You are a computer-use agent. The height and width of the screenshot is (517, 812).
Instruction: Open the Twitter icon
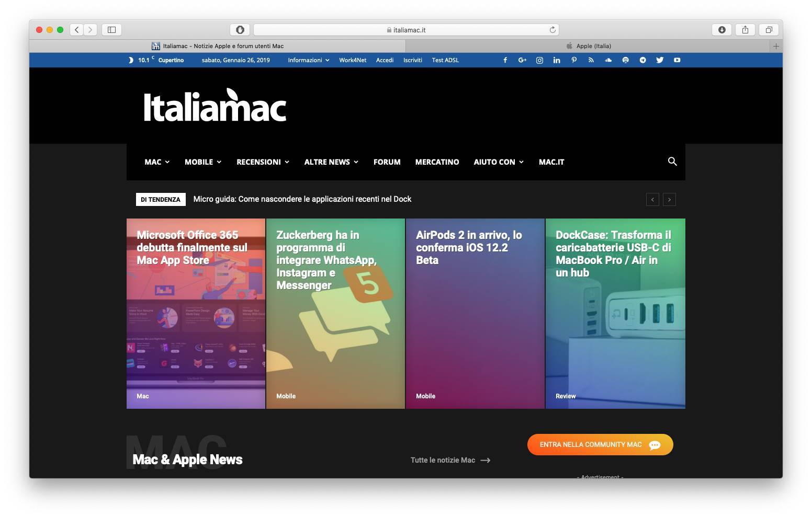tap(660, 60)
